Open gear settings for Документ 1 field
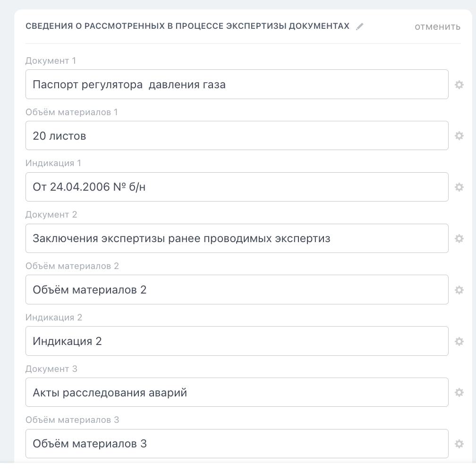 point(459,85)
